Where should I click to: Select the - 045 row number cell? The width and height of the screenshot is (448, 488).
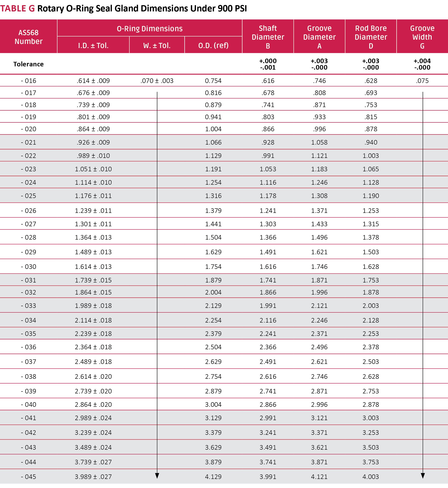pyautogui.click(x=28, y=477)
